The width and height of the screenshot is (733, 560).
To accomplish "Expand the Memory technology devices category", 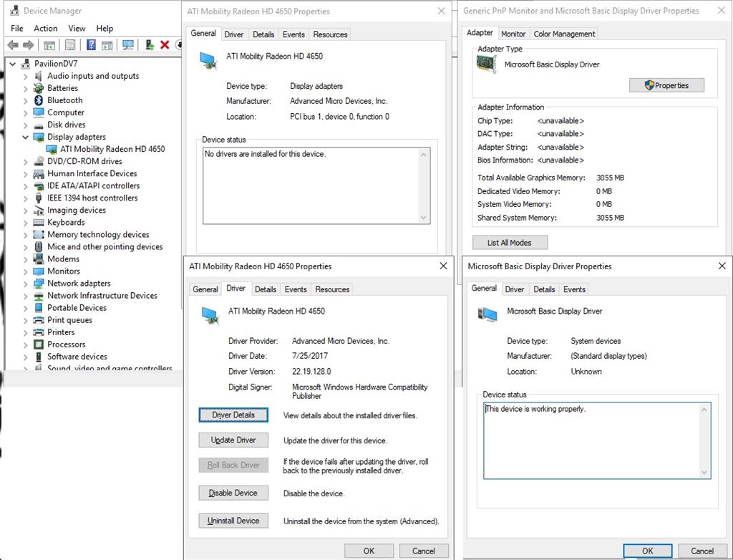I will [25, 235].
